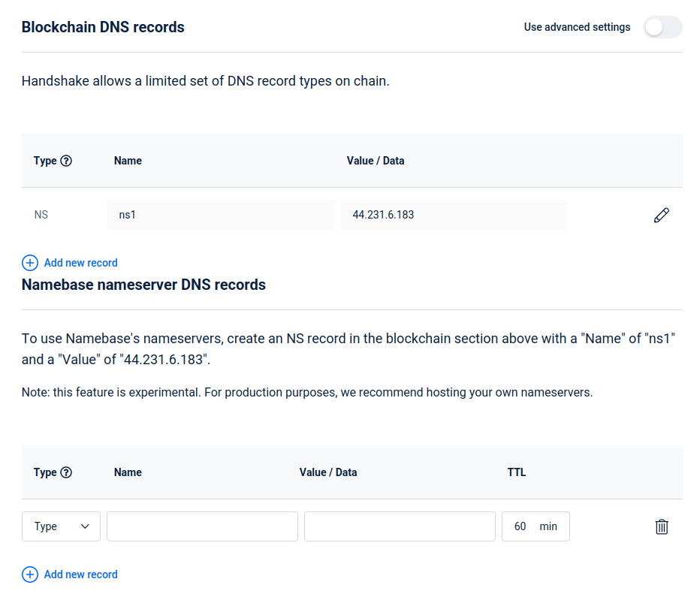Click Blockchain DNS records heading

(103, 27)
